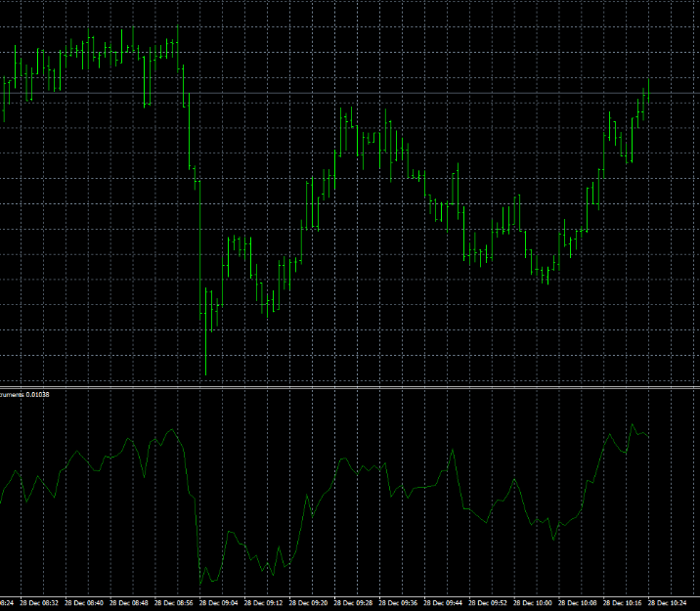The image size is (700, 611).
Task: Click the 28 Dec 08:40 time label
Action: pos(86,602)
